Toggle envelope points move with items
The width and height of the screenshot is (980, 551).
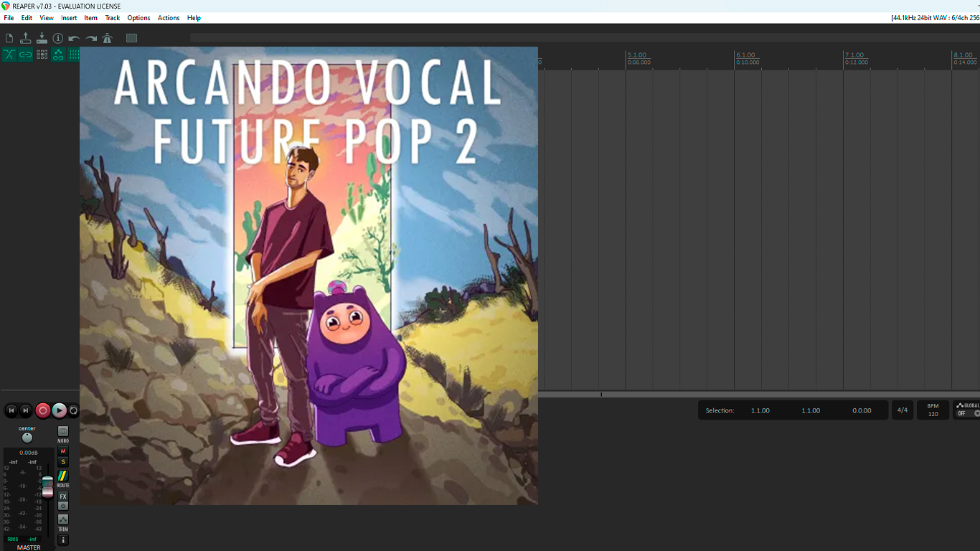coord(58,55)
